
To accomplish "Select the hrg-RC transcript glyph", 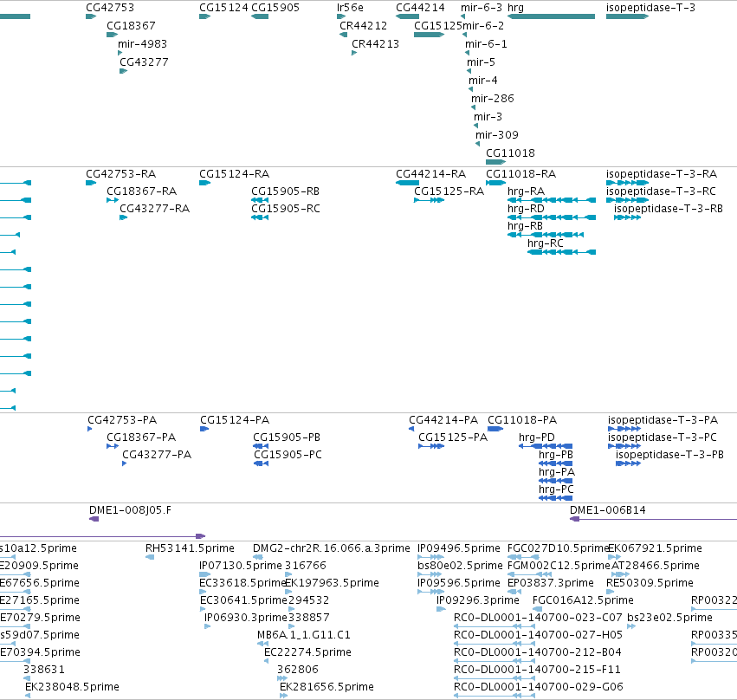I will tap(562, 252).
